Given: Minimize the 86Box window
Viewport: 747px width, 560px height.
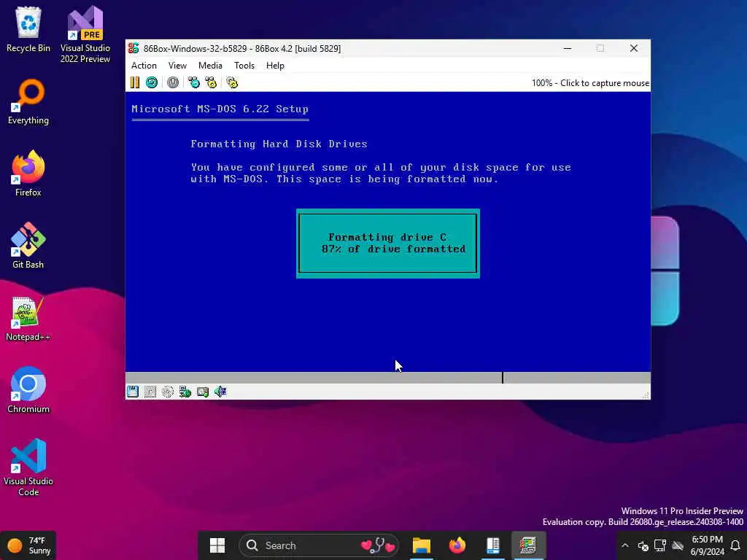Looking at the screenshot, I should click(568, 48).
